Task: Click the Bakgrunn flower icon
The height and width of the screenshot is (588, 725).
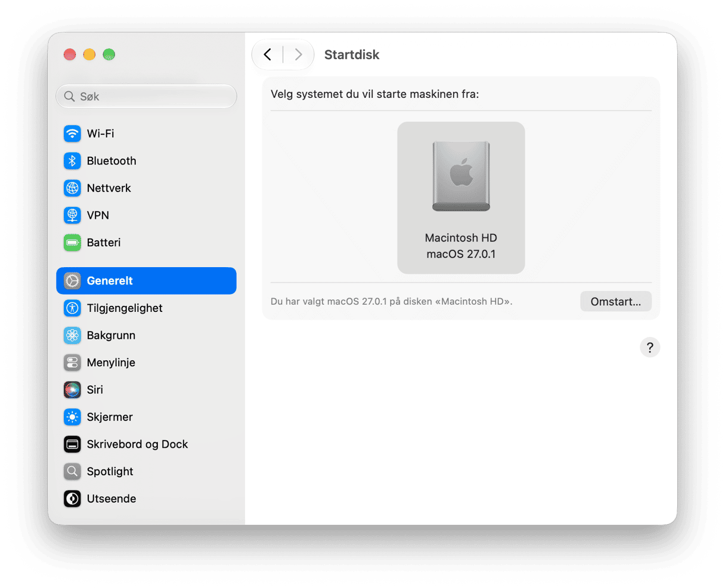Action: coord(72,335)
